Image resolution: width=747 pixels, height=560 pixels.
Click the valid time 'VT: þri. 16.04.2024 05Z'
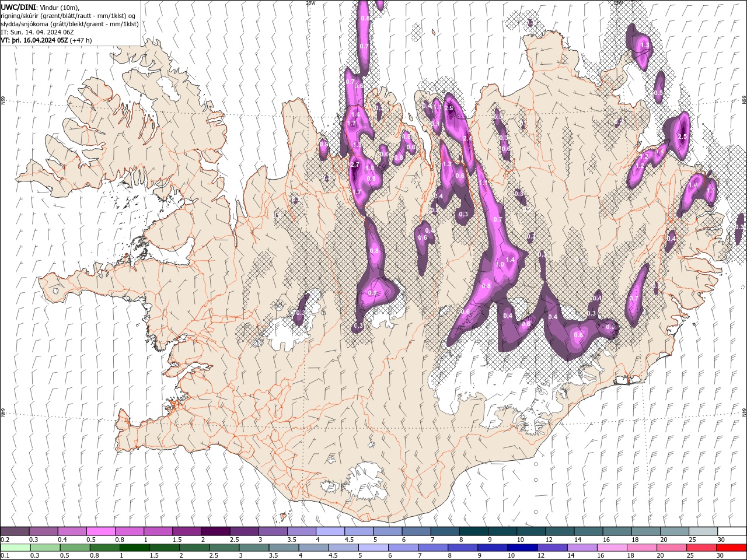34,41
